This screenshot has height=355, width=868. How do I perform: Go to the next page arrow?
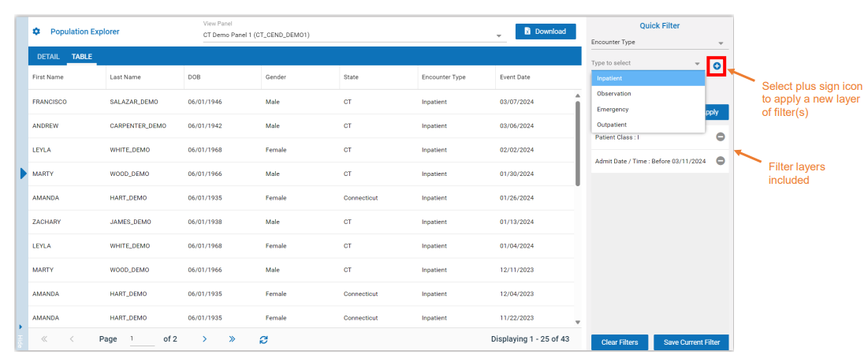pos(204,339)
